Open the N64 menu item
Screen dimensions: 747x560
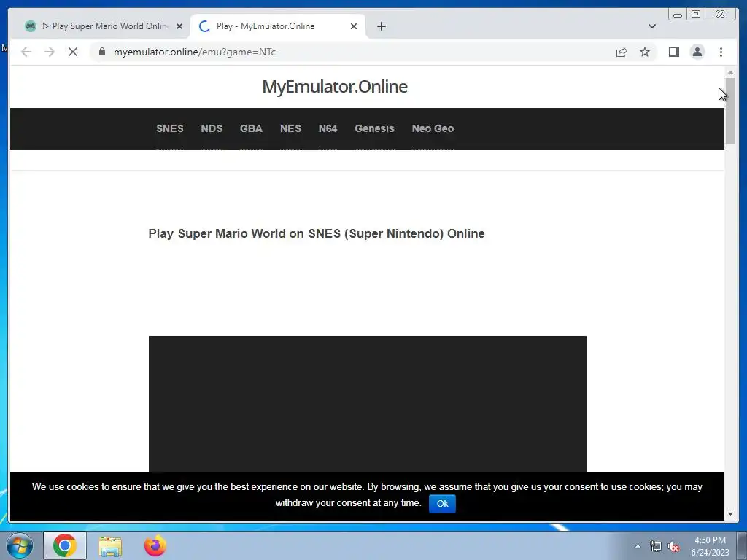[x=328, y=128]
